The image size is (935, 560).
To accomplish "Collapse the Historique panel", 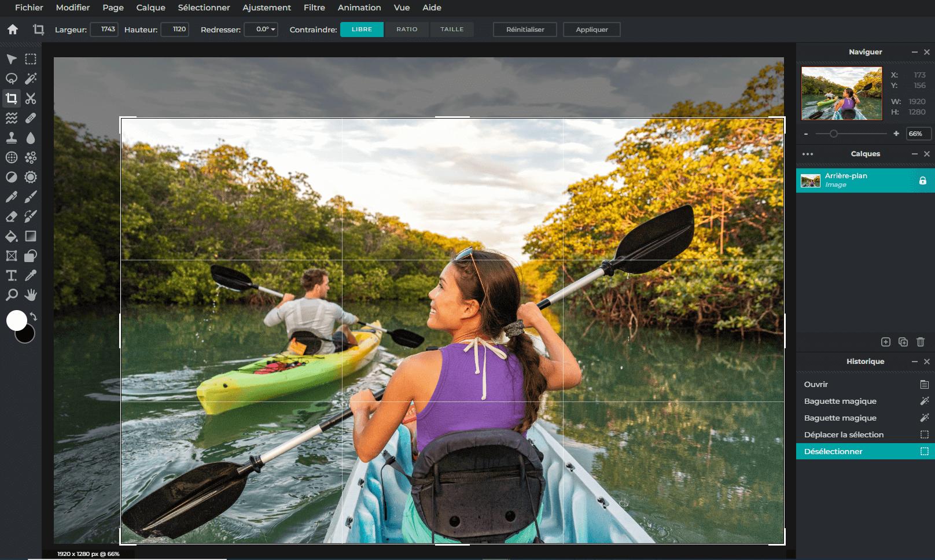I will point(915,362).
